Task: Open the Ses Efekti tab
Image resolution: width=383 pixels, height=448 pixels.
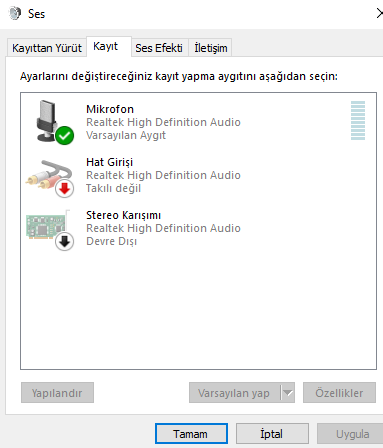Action: point(159,48)
